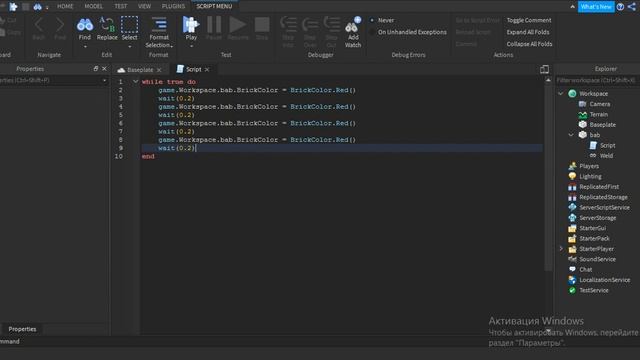Click the editor split view icon
The height and width of the screenshot is (360, 640).
pyautogui.click(x=544, y=69)
